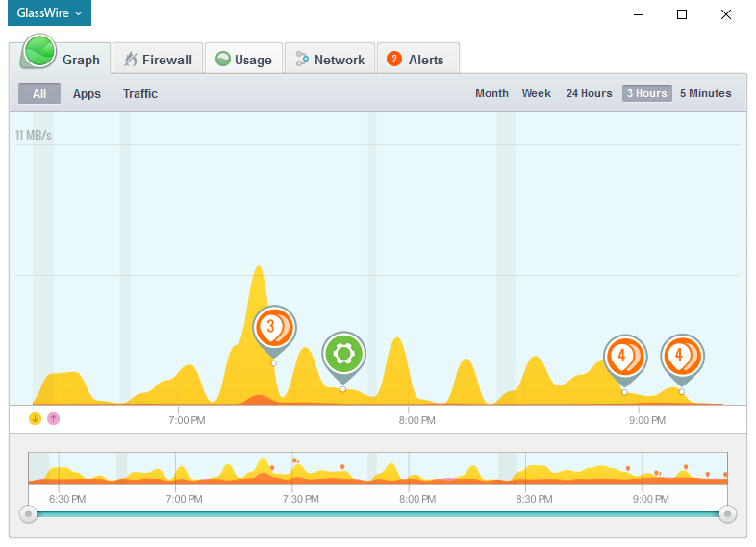Click the orange alerts count badge
Screen dimensions: 756x547
click(x=393, y=60)
